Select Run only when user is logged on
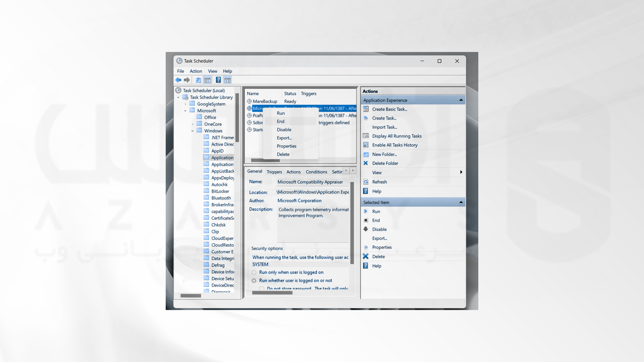 (254, 273)
